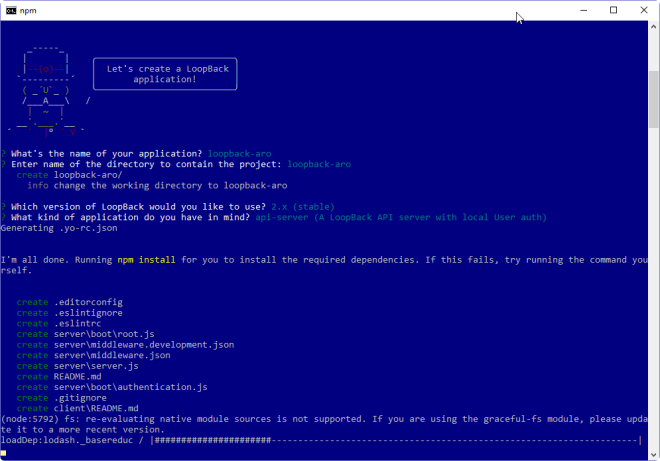This screenshot has width=660, height=461.
Task: Click the server\server.js line
Action: tap(77, 366)
